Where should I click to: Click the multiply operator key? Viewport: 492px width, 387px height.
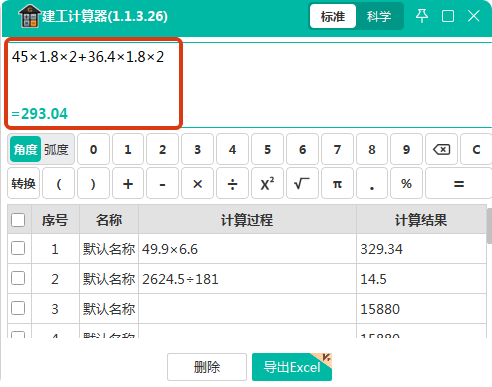pos(197,183)
